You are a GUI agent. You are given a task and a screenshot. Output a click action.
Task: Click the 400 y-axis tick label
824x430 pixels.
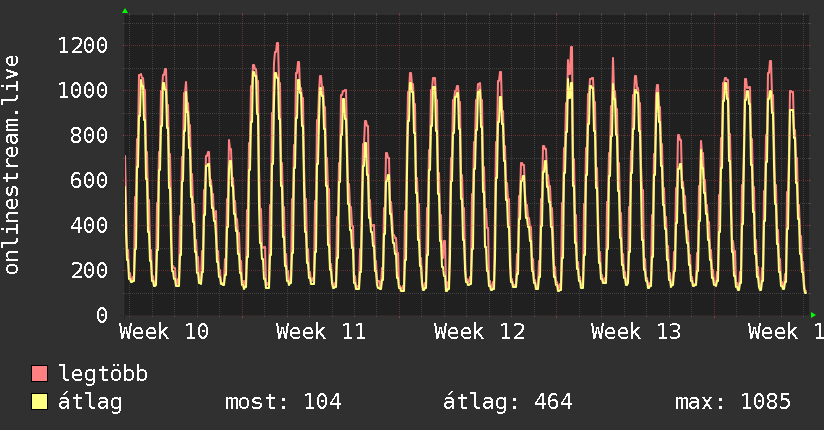click(x=89, y=226)
